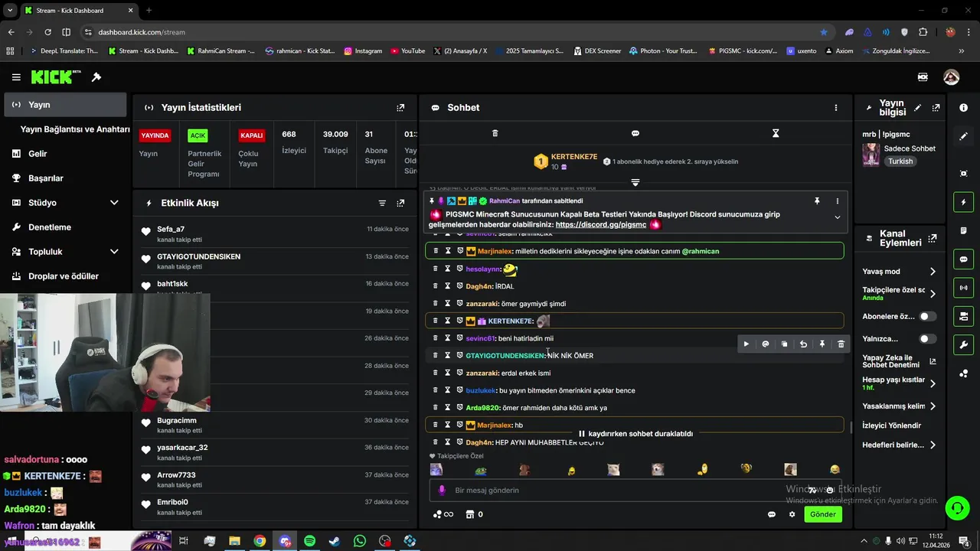
Task: Open chat settings gear beside Gönder
Action: [792, 514]
